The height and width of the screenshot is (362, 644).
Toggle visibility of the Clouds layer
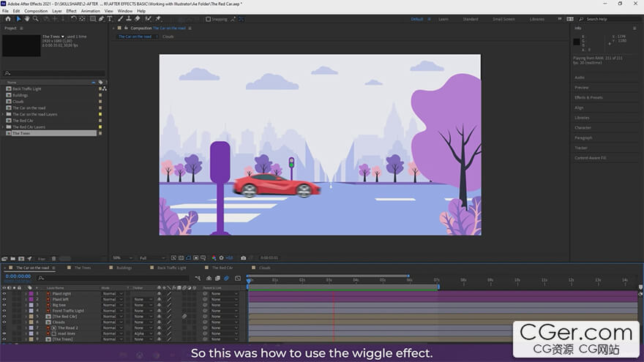pos(4,322)
